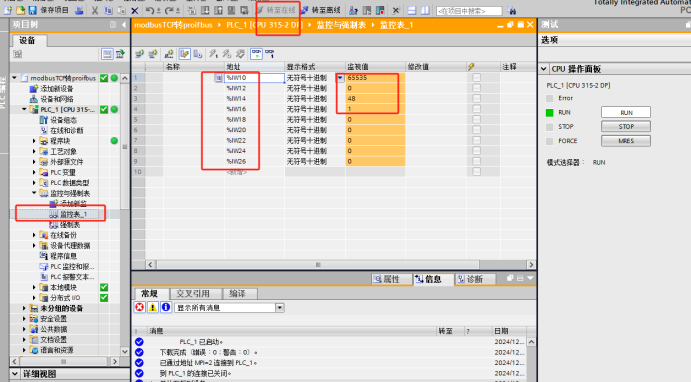Click the modify once lightning icon
The image size is (691, 382).
point(213,54)
